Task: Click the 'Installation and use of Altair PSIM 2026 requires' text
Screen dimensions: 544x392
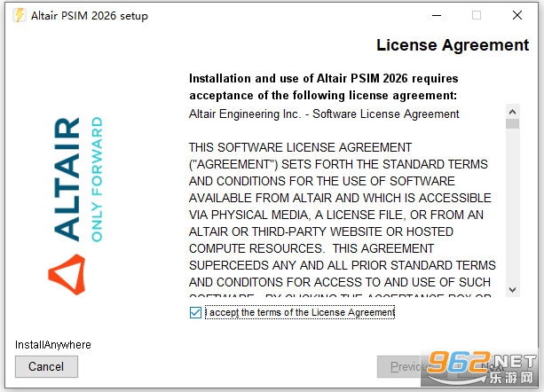Action: (x=324, y=78)
